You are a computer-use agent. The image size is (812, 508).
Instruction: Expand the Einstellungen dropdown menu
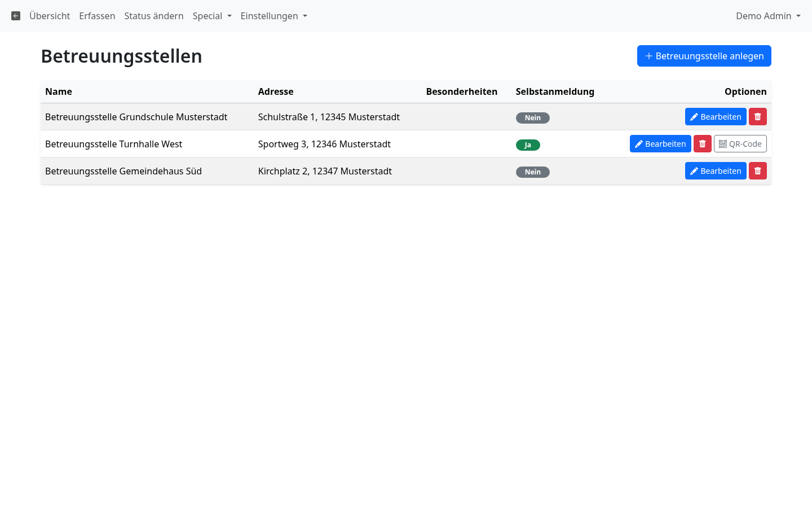(x=274, y=16)
